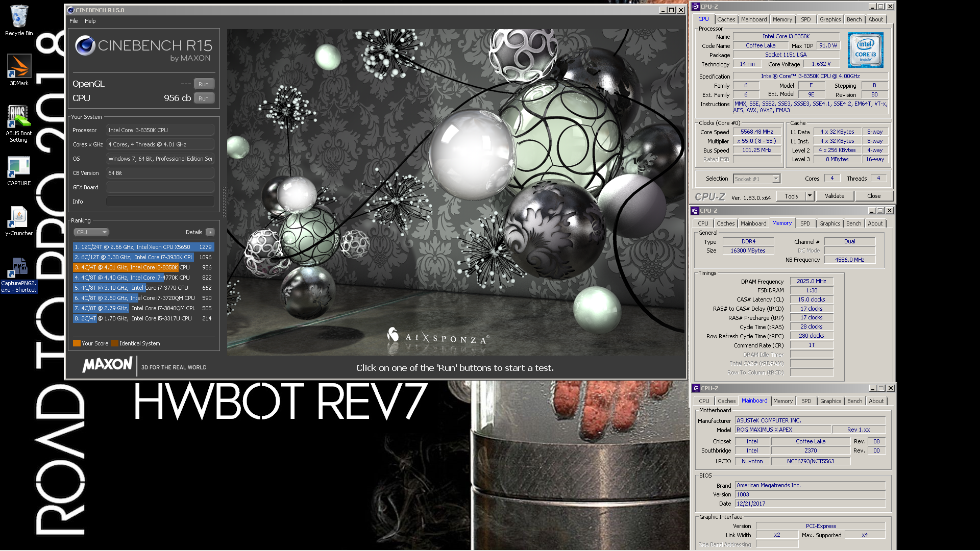Switch to SPD tab in top CPU-Z

(x=805, y=19)
